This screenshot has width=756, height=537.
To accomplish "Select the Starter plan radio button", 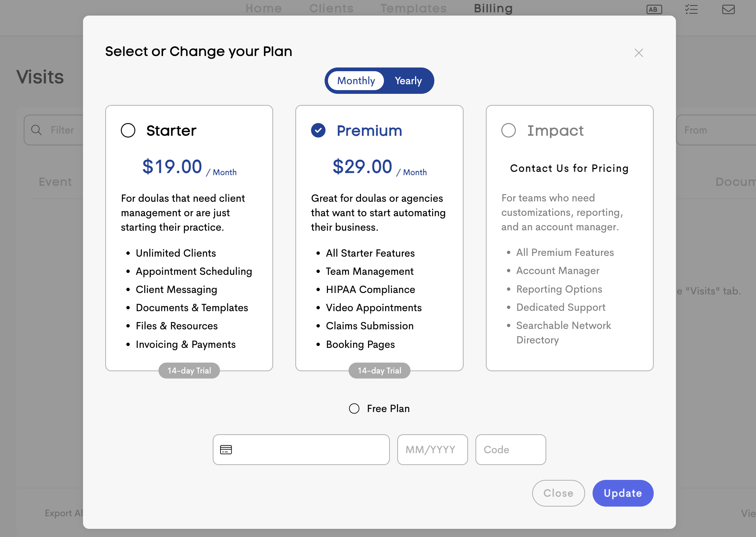I will tap(128, 131).
